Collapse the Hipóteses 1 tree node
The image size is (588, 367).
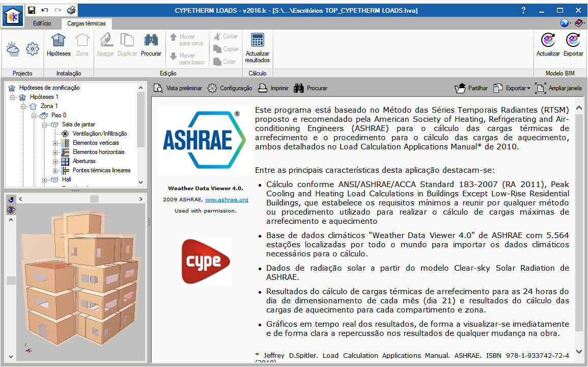click(13, 97)
